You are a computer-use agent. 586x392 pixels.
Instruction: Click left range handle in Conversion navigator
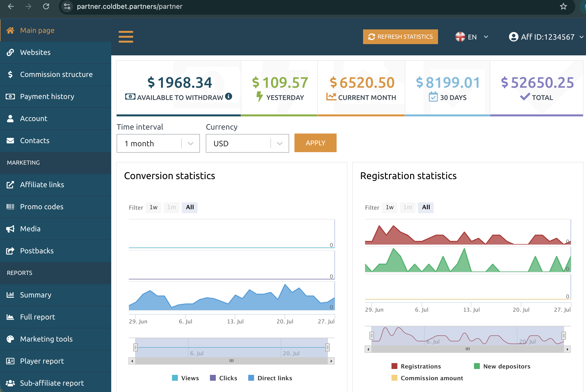pyautogui.click(x=135, y=347)
